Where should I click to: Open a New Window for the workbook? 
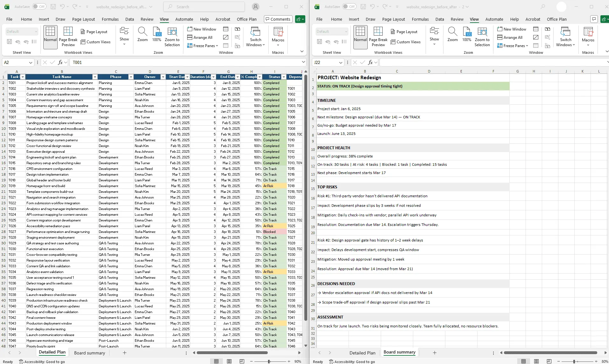tap(202, 29)
